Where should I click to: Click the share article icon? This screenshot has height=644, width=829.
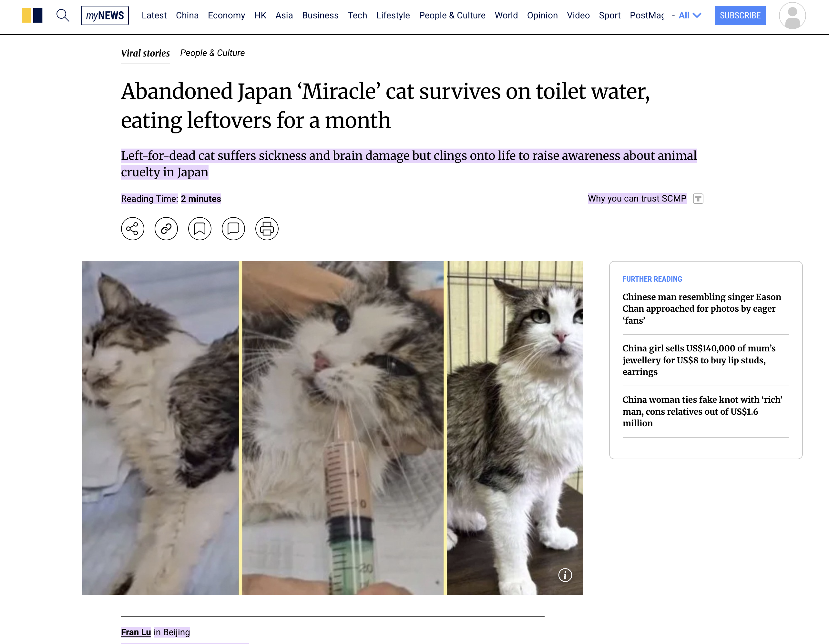click(132, 229)
